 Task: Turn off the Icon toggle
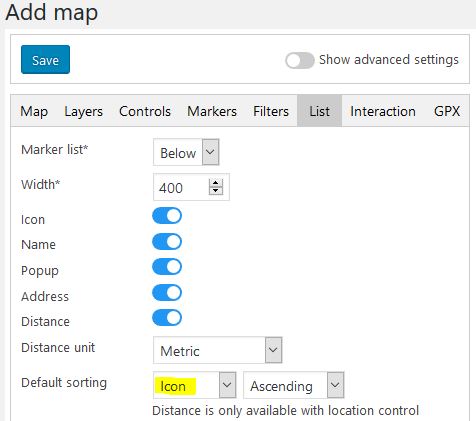[x=167, y=216]
